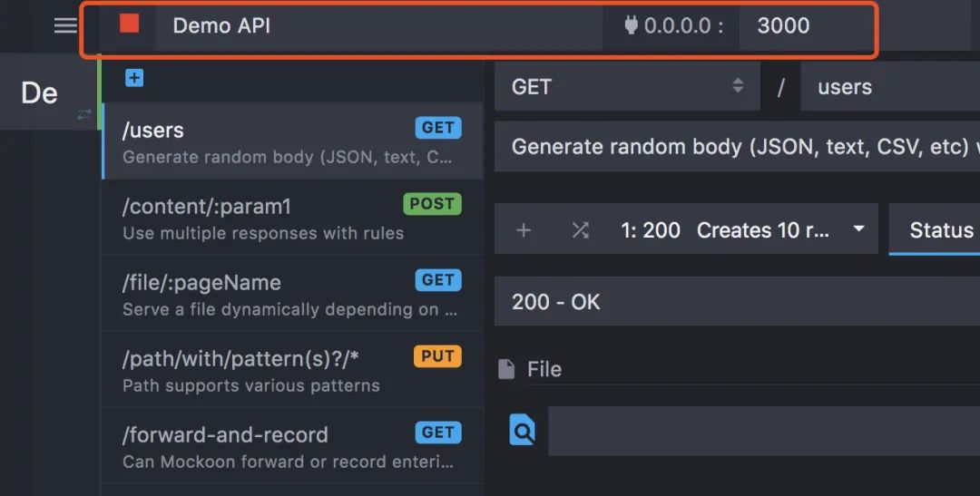Add a new route with the blue plus icon
The width and height of the screenshot is (980, 496).
(x=134, y=78)
